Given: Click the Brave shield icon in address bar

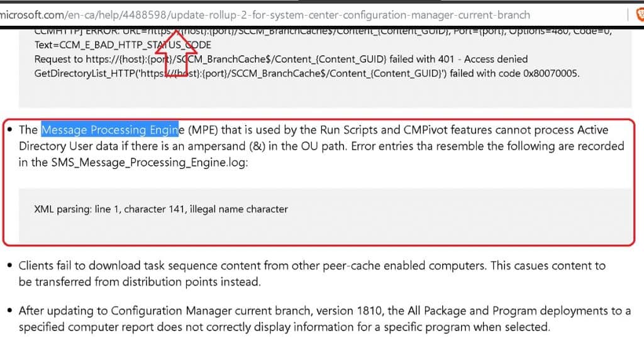Looking at the screenshot, I should tap(640, 15).
